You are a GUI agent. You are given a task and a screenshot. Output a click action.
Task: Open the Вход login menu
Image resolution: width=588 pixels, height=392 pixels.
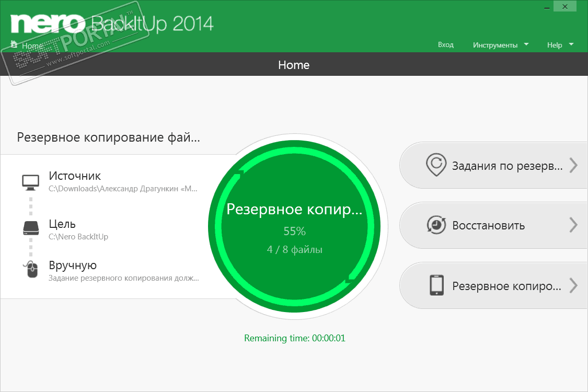pos(445,44)
